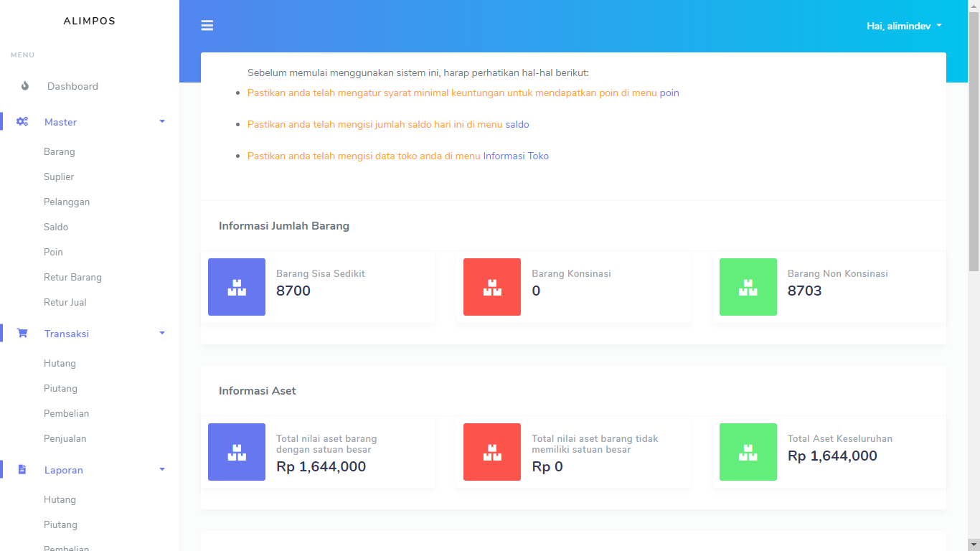This screenshot has height=551, width=980.
Task: Click the Laporan document icon
Action: pyautogui.click(x=22, y=470)
